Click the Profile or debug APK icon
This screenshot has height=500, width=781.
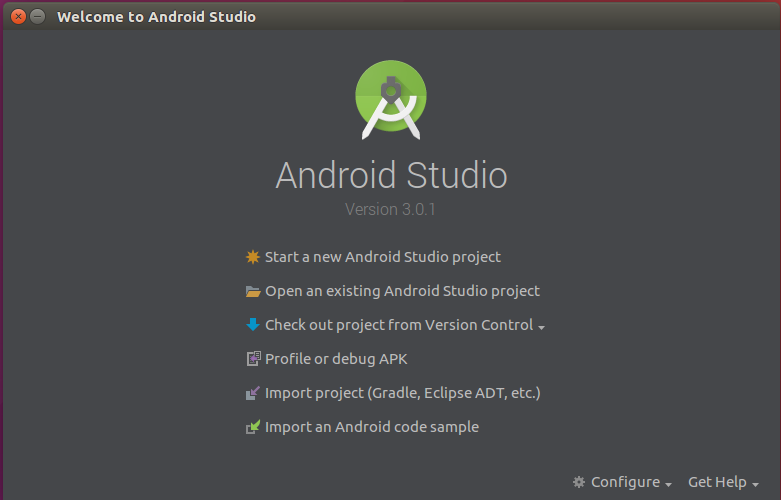254,359
